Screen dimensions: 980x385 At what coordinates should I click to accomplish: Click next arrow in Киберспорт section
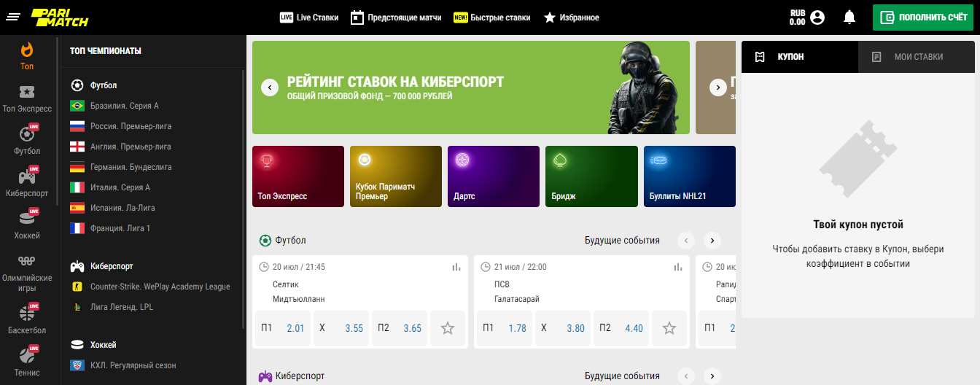pyautogui.click(x=712, y=376)
